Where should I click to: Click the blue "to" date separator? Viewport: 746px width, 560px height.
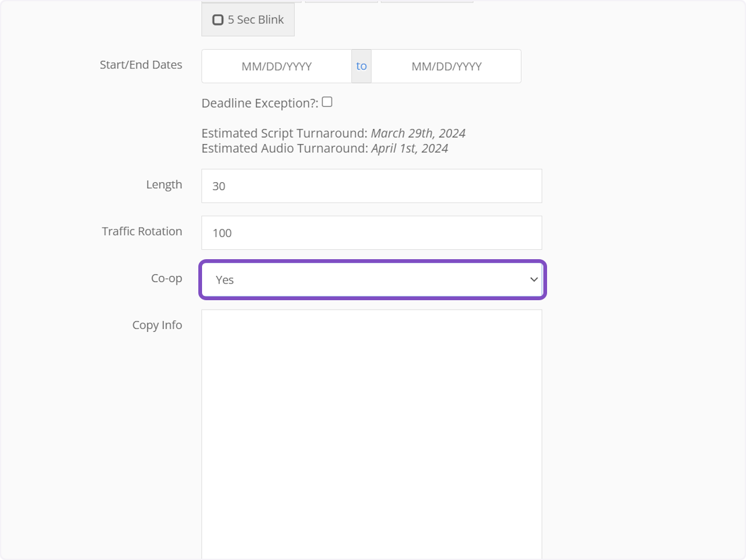pos(361,66)
